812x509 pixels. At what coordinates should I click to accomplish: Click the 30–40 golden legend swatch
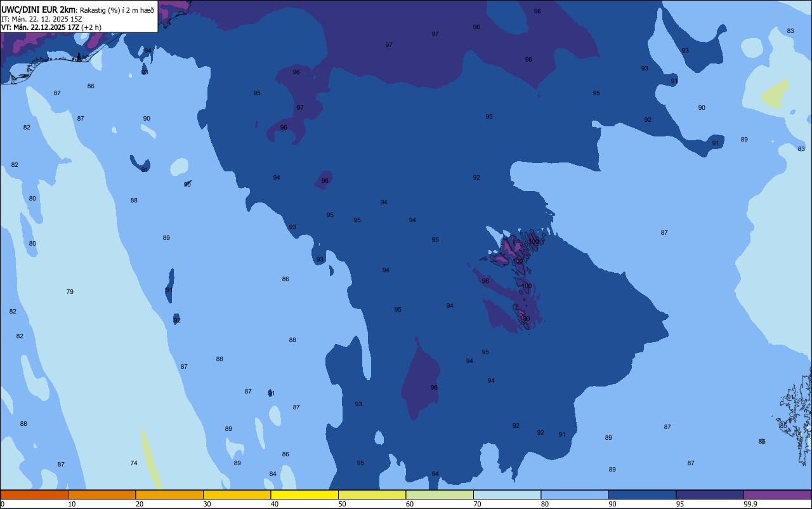[x=237, y=494]
